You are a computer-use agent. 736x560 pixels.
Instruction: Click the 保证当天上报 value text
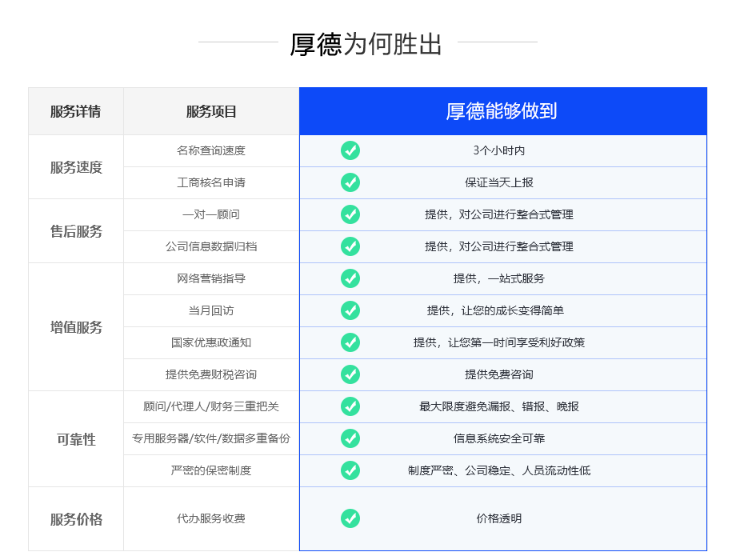tap(499, 182)
